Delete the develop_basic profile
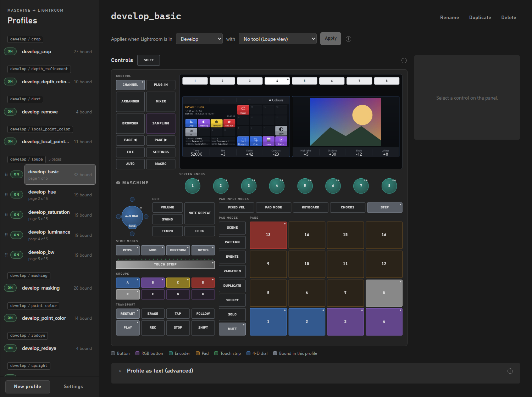The width and height of the screenshot is (532, 397). (509, 17)
